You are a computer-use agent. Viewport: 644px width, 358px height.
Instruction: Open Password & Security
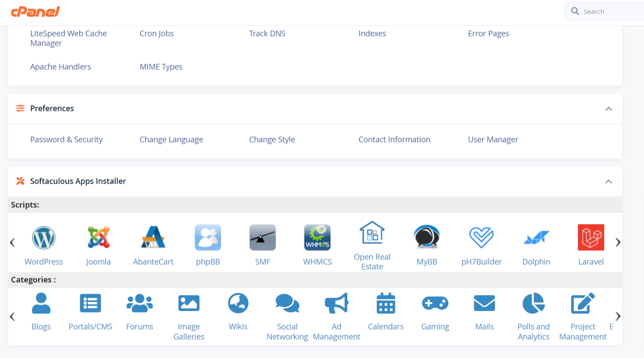[67, 139]
